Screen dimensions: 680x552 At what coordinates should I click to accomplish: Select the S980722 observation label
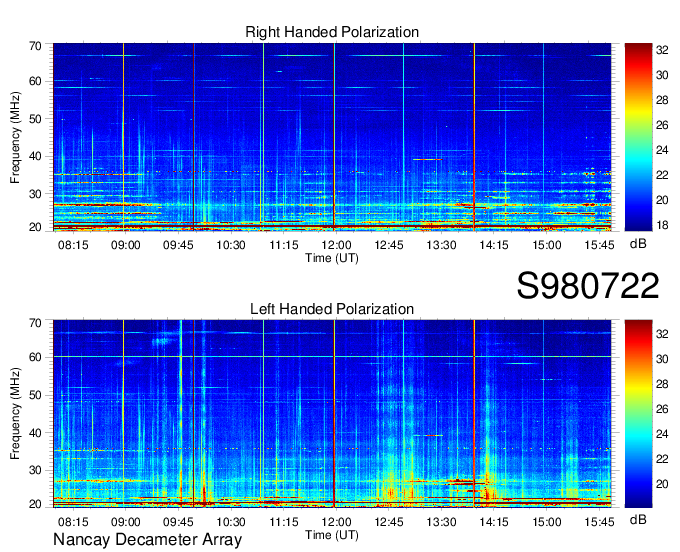(588, 286)
